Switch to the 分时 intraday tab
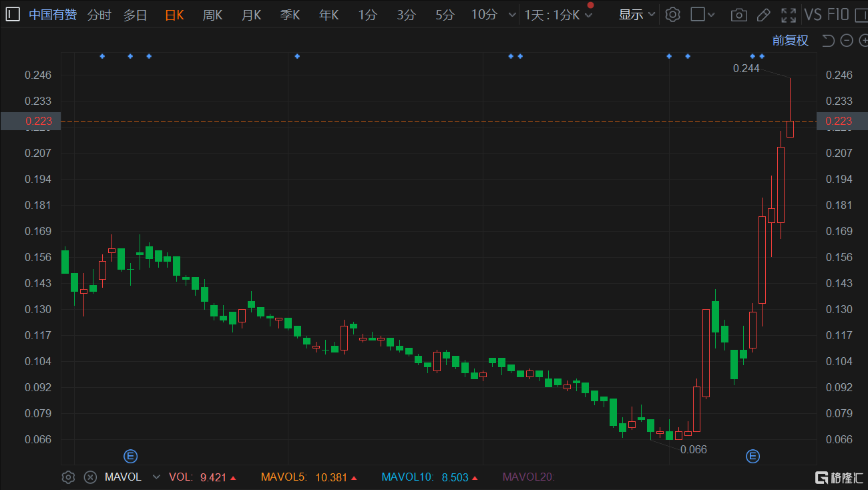Viewport: 868px width, 490px height. click(x=99, y=15)
